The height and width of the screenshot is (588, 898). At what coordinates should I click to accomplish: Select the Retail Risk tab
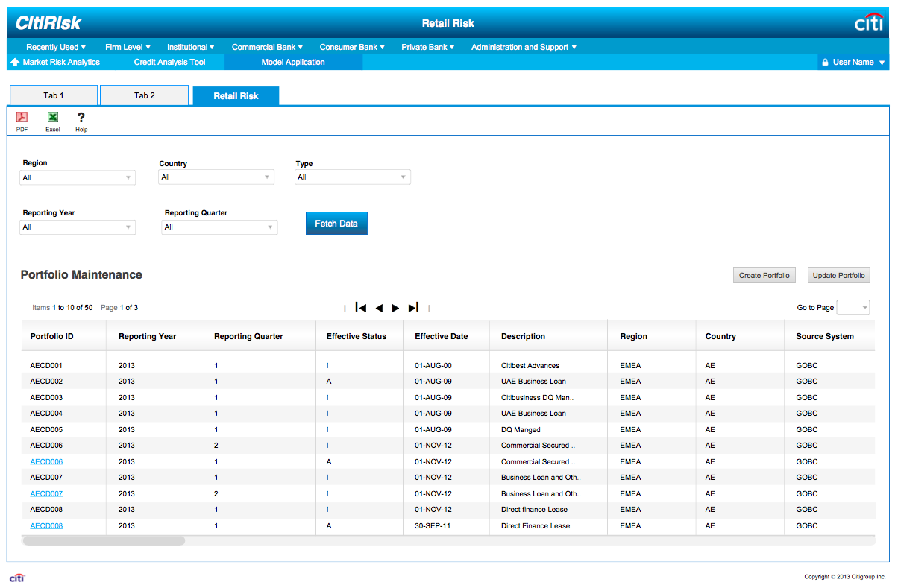pyautogui.click(x=236, y=95)
